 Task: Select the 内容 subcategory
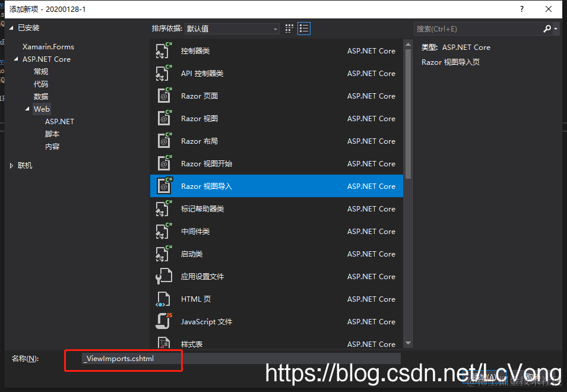(52, 147)
